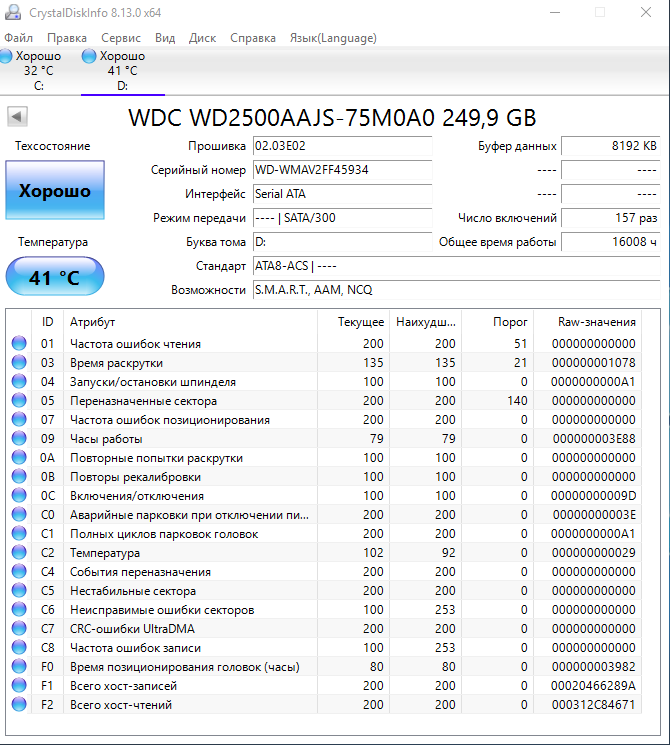
Task: Click the total hours field 16008 ч
Action: [611, 242]
